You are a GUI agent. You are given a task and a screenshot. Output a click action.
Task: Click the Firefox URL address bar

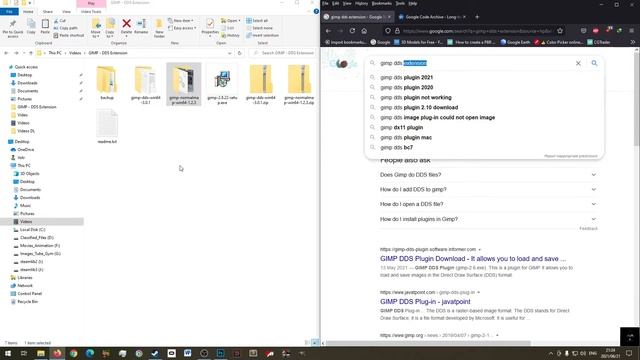coord(477,31)
